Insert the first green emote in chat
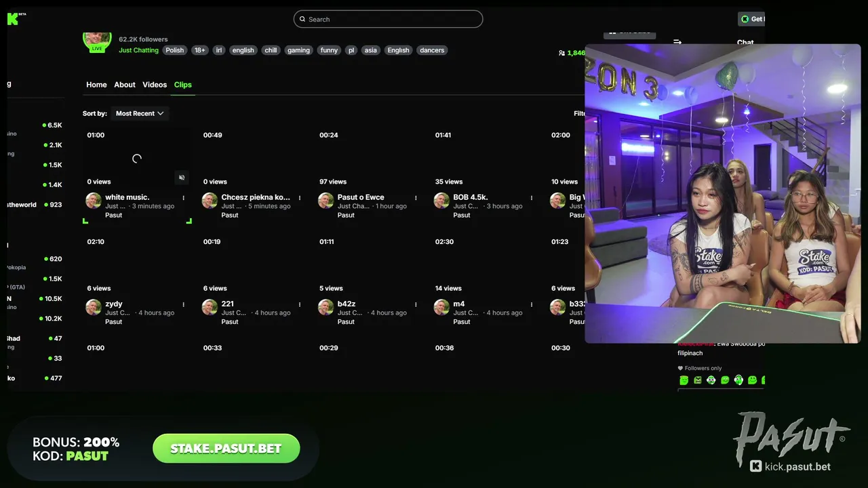 (684, 380)
